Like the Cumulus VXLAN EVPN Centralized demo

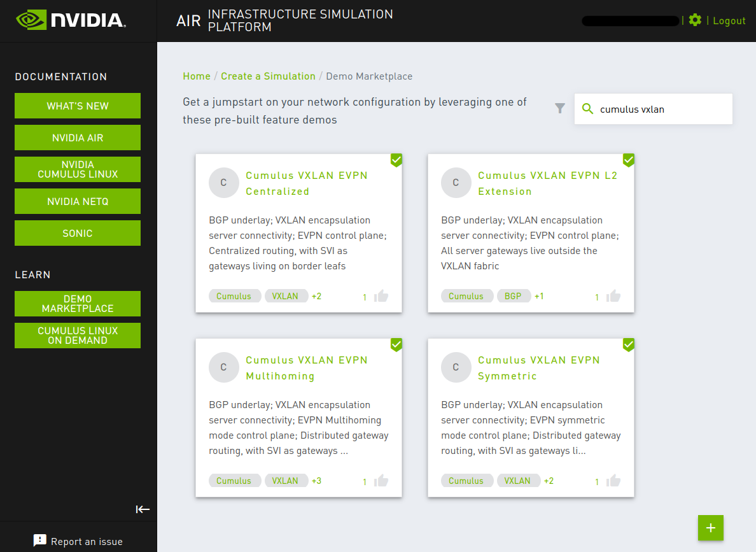coord(381,296)
